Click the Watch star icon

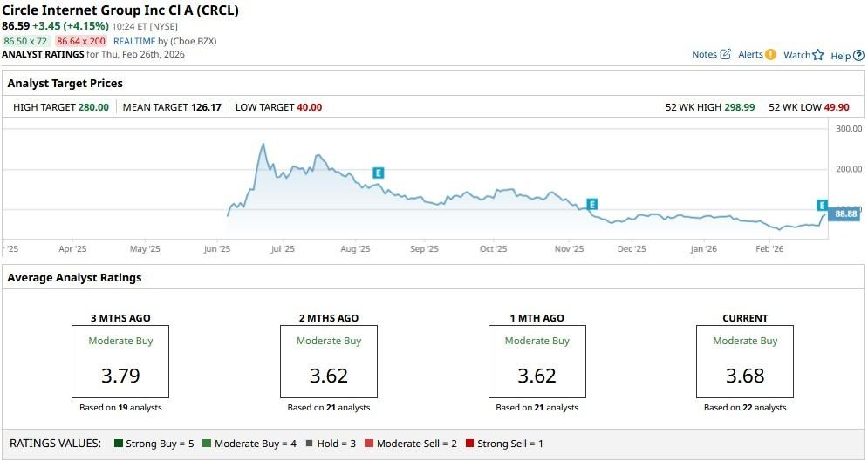818,55
